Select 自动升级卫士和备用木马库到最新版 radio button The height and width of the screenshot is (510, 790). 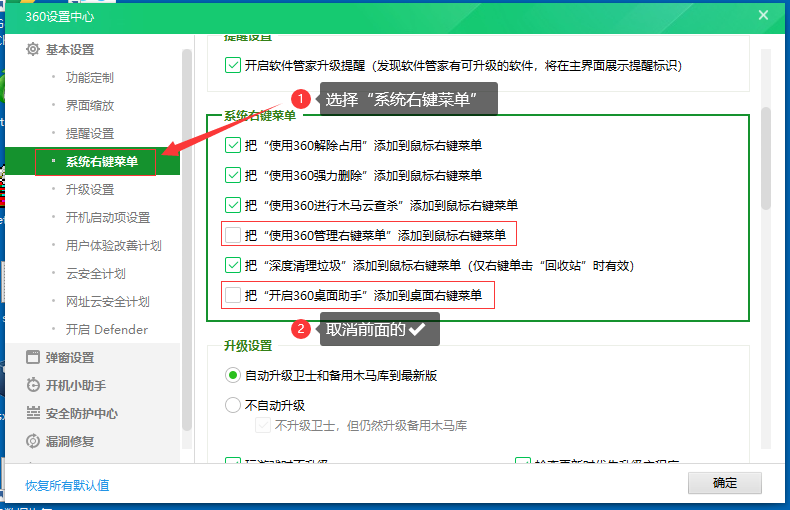pyautogui.click(x=233, y=375)
